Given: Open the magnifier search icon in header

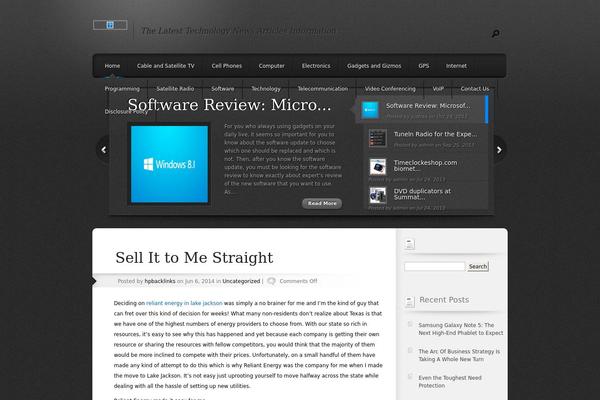Looking at the screenshot, I should 496,34.
